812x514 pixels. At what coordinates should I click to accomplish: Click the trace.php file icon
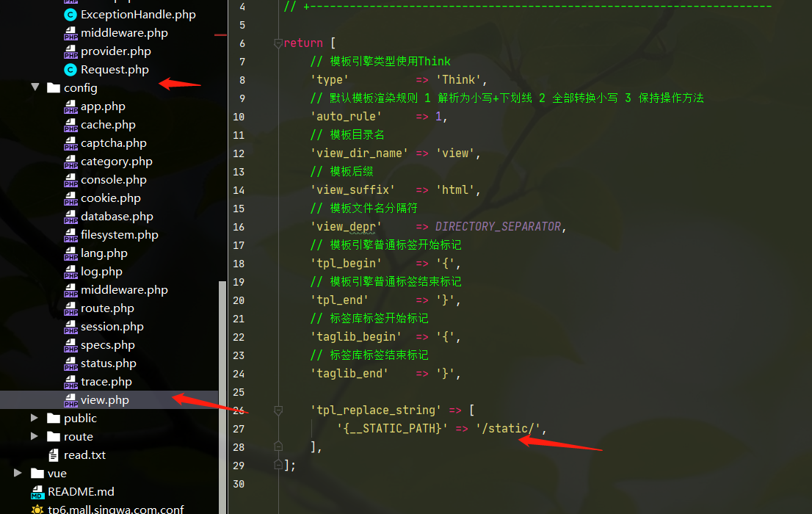click(70, 382)
